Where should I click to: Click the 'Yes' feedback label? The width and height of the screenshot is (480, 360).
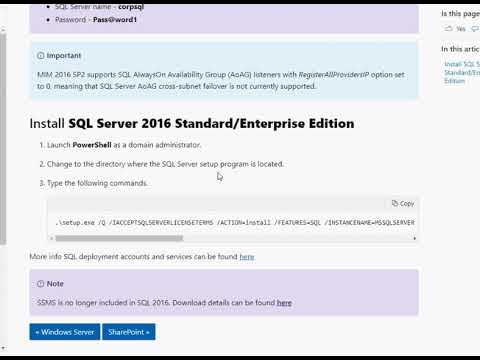click(461, 29)
